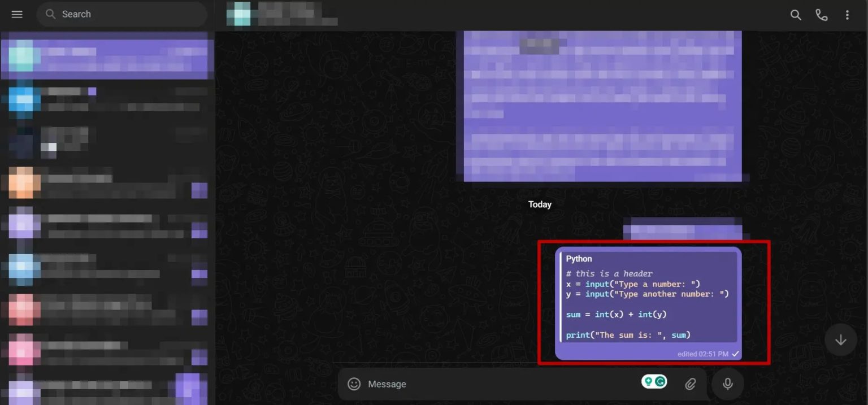Click the 'Today' date divider
868x405 pixels.
point(539,204)
